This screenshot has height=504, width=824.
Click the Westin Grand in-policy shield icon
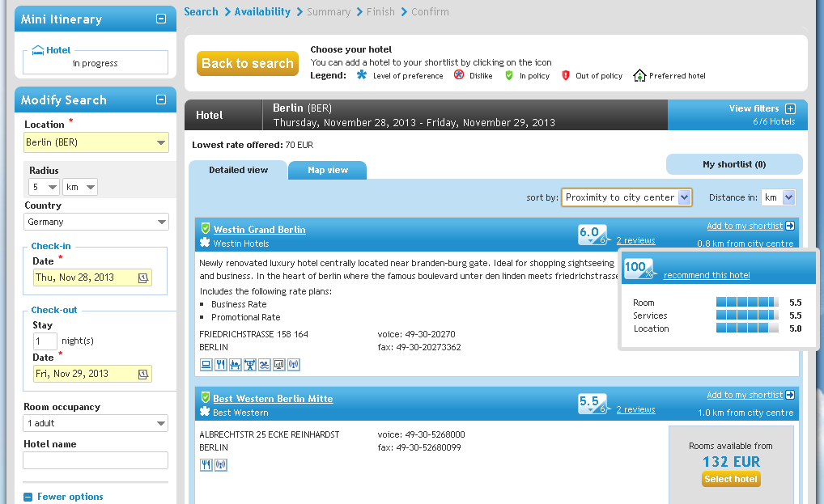pos(206,228)
